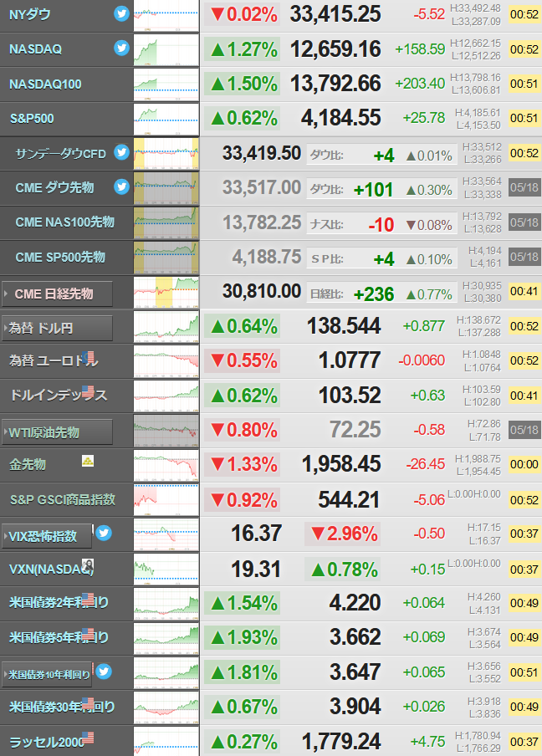542x756 pixels.
Task: Click the ナス比 -10 difference value
Action: click(381, 225)
